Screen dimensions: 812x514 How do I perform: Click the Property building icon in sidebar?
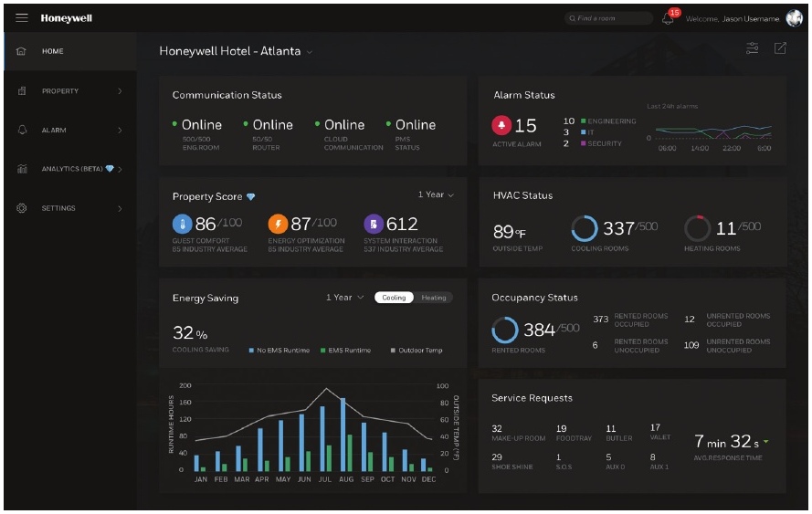22,90
